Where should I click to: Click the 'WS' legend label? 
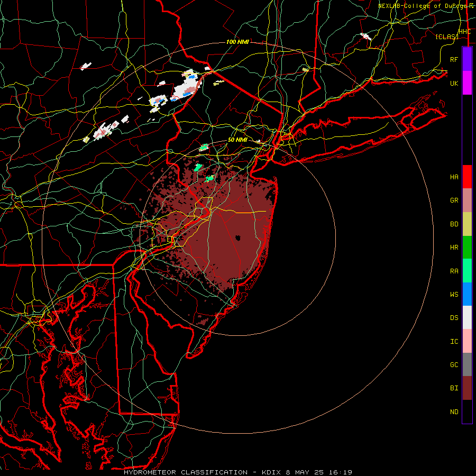coord(454,295)
